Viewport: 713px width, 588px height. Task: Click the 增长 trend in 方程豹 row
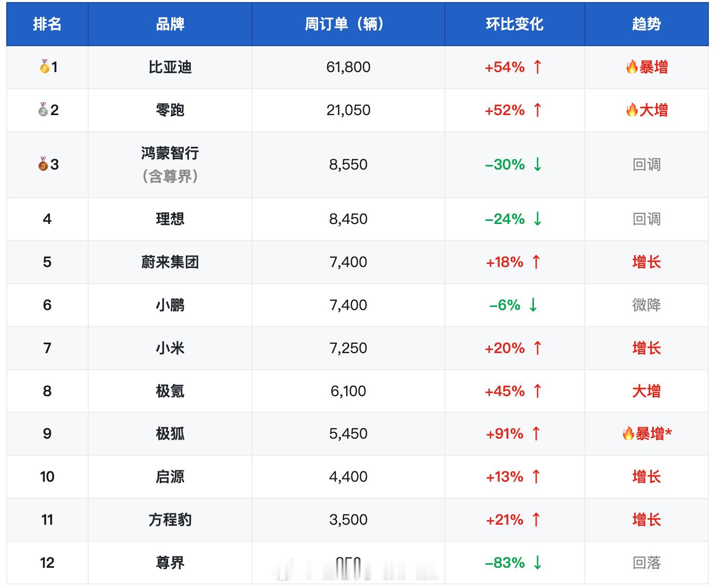[x=647, y=520]
